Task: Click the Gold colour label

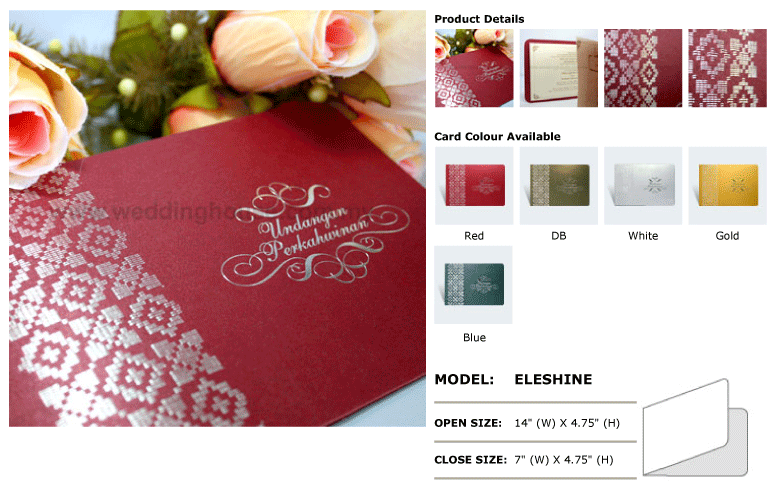Action: (727, 236)
